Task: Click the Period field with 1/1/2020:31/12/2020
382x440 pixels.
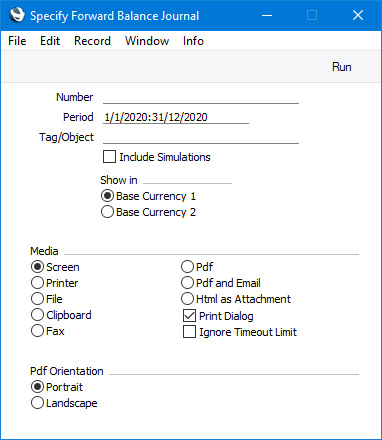Action: pyautogui.click(x=176, y=117)
